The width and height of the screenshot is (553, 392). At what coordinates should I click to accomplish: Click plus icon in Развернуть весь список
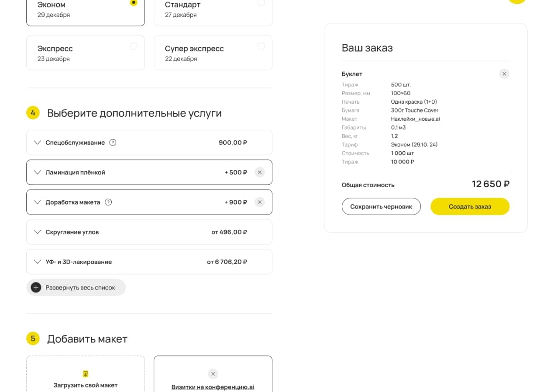[36, 288]
